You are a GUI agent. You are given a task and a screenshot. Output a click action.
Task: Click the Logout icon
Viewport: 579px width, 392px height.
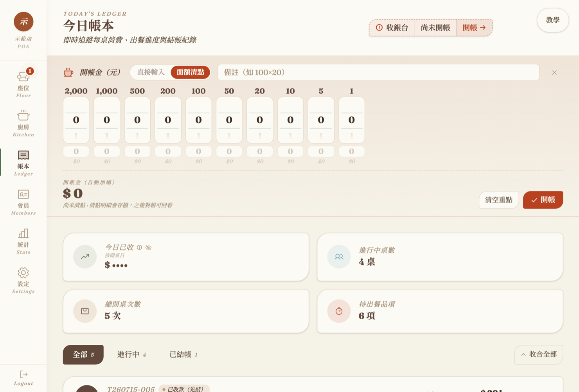23,374
